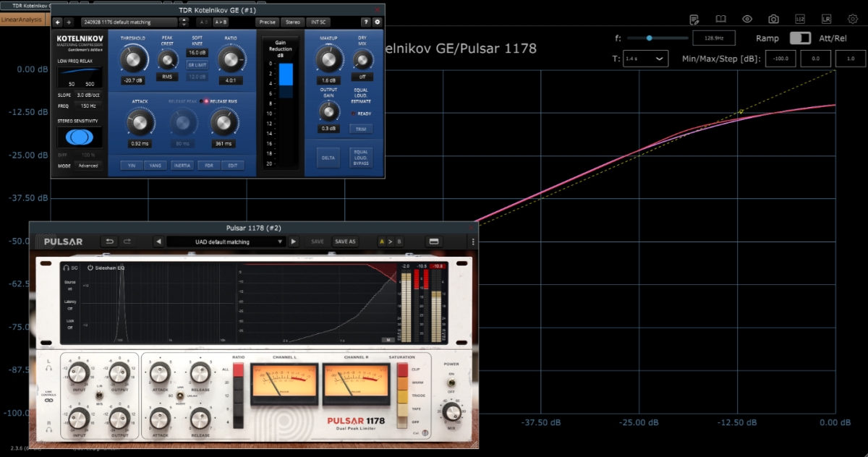Image resolution: width=868 pixels, height=457 pixels.
Task: Toggle the Kotelnikov A B compare button
Action: point(205,22)
